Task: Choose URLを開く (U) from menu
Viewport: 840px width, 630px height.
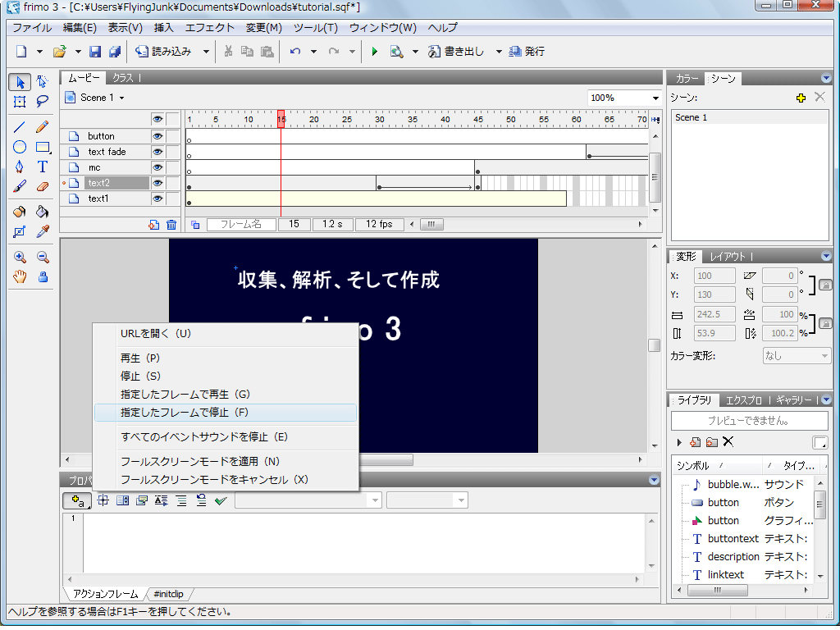Action: point(225,333)
